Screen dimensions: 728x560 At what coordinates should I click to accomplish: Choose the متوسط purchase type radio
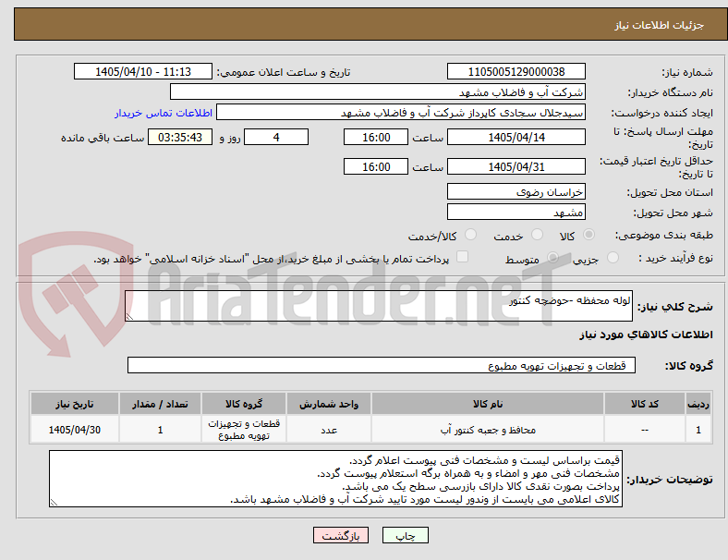(552, 258)
